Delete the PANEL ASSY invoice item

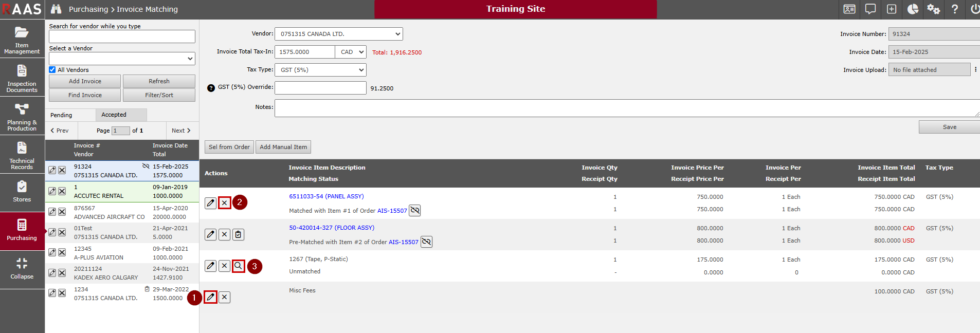tap(224, 203)
